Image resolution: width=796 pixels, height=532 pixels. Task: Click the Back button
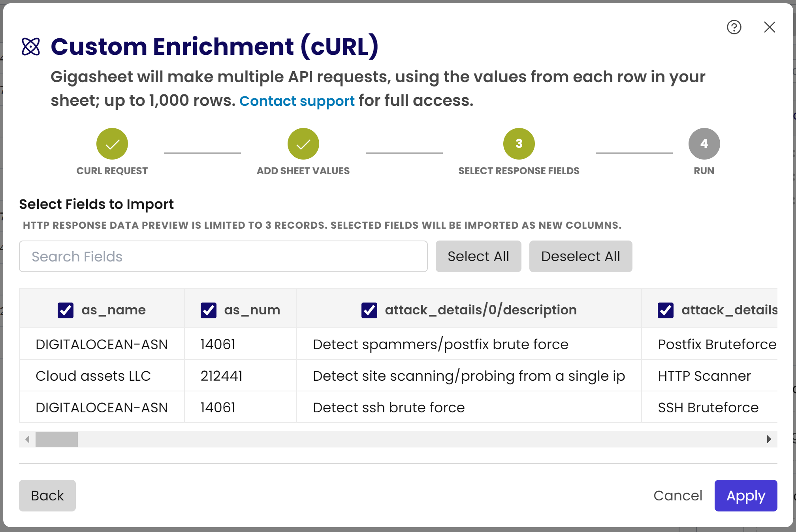[47, 496]
